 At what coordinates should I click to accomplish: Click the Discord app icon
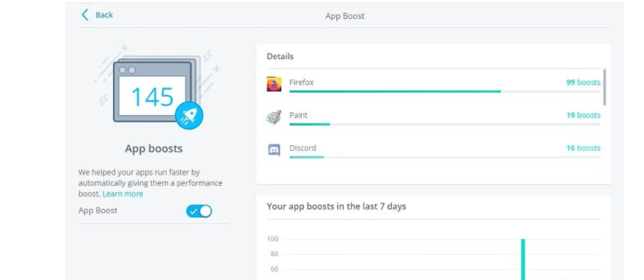tap(274, 149)
